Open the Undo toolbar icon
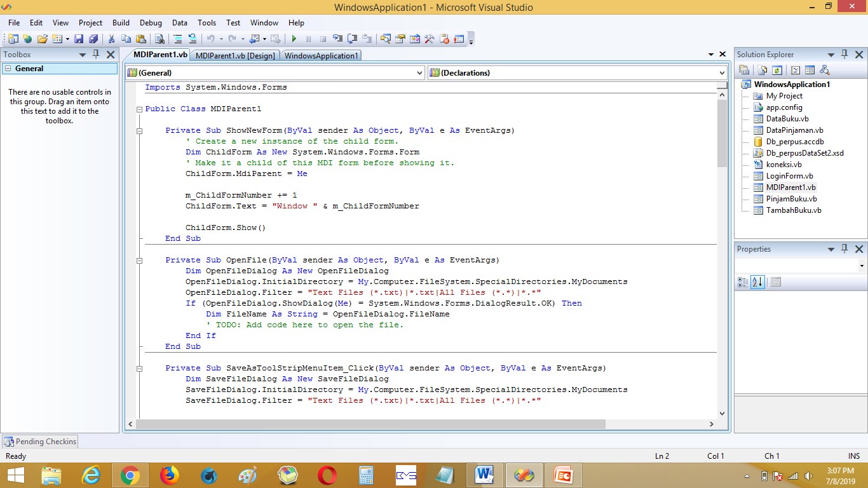This screenshot has width=868, height=488. coord(210,38)
